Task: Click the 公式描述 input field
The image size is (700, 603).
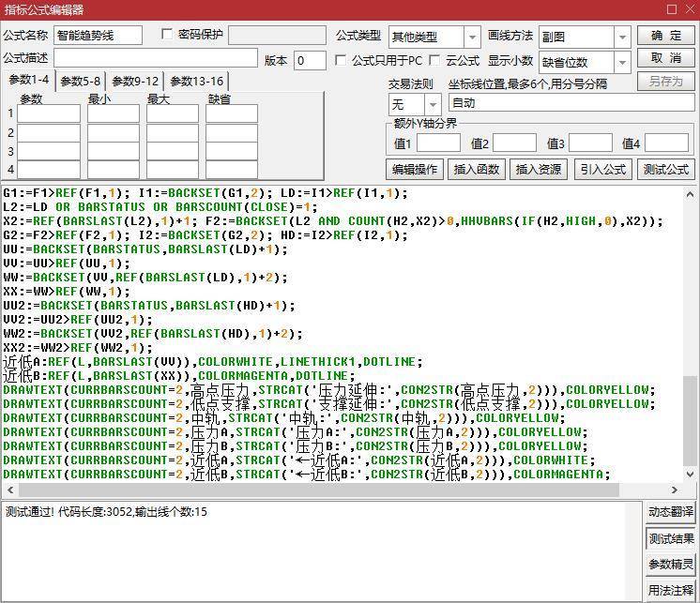Action: tap(156, 58)
